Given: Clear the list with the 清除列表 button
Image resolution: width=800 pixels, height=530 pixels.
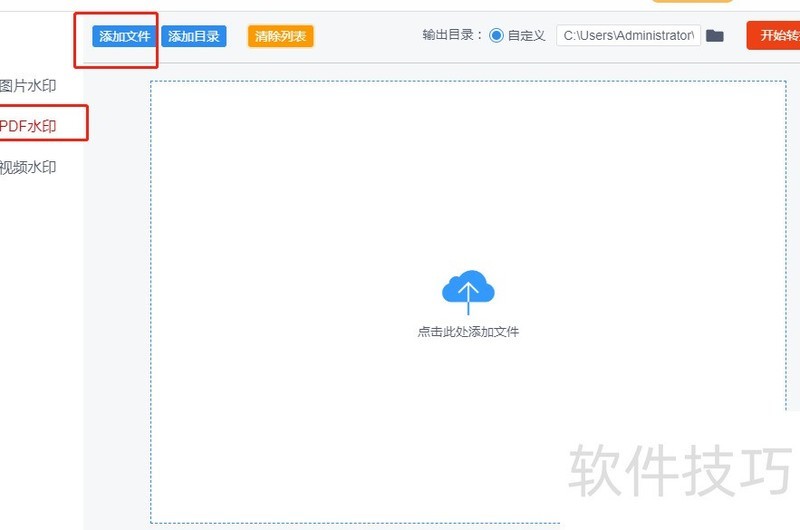Looking at the screenshot, I should 280,37.
